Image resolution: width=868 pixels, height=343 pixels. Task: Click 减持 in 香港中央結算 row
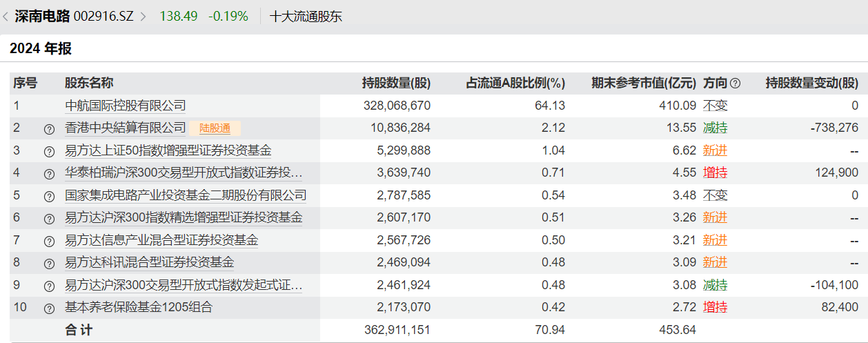715,128
